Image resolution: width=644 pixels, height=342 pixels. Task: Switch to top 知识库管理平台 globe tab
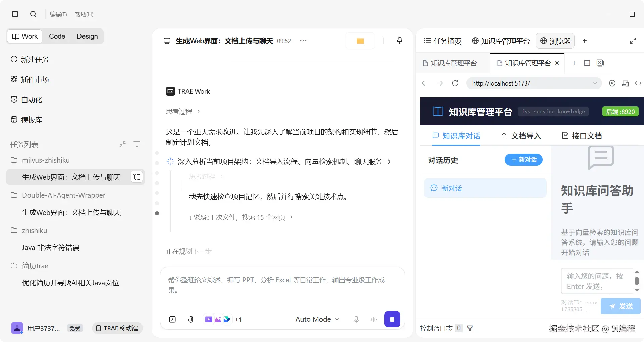[x=500, y=41]
